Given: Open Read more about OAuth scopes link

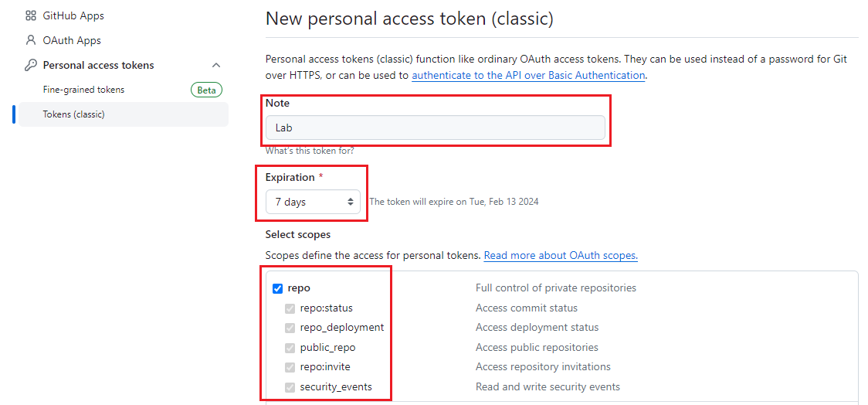Looking at the screenshot, I should (561, 255).
